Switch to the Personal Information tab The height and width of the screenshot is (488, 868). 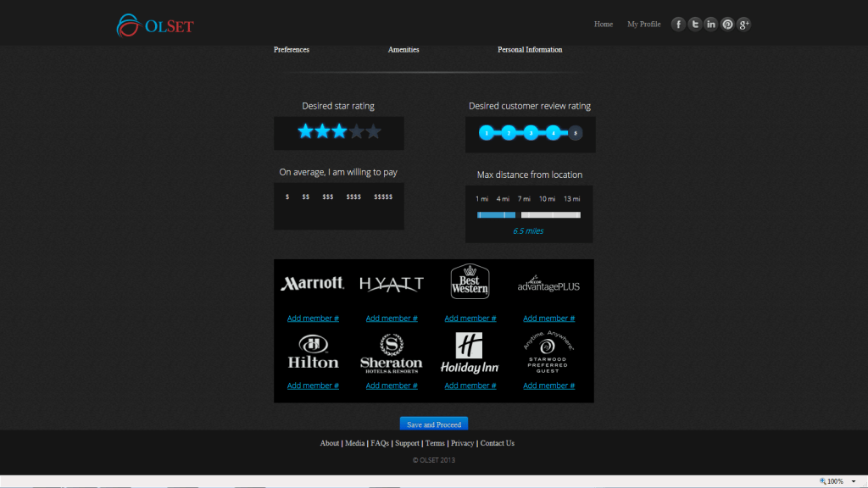point(530,50)
